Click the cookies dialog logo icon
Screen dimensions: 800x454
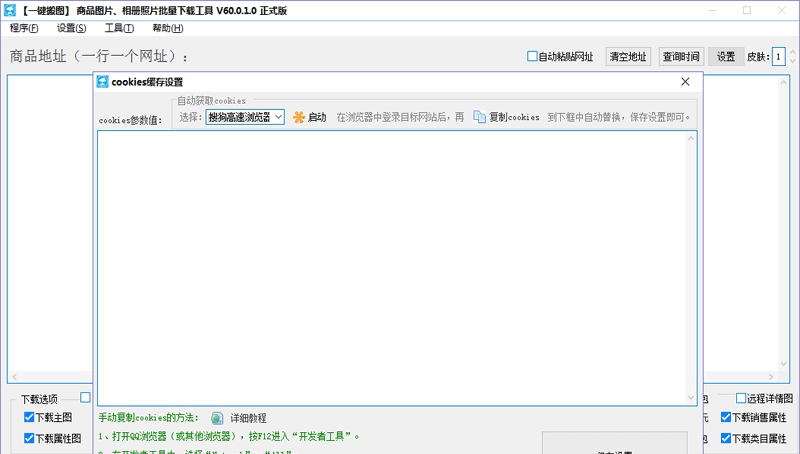click(103, 82)
